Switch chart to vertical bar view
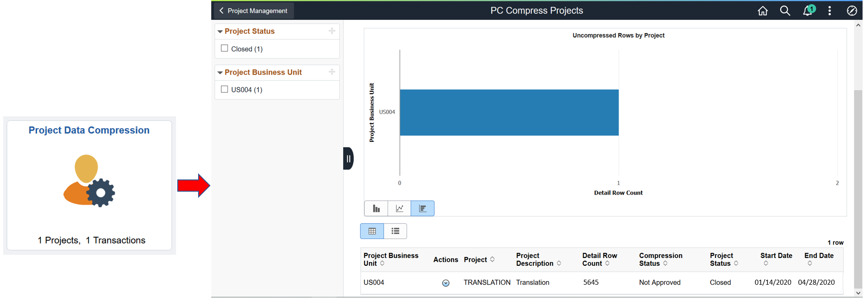The height and width of the screenshot is (301, 868). pos(376,209)
